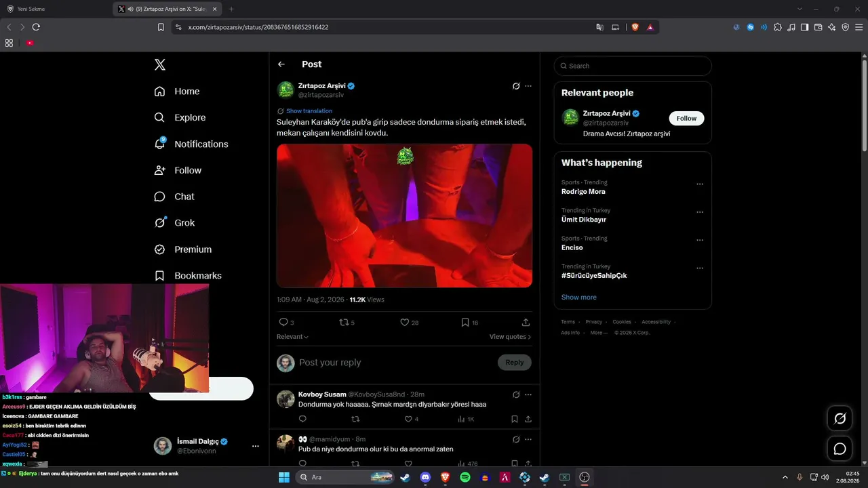Open Grok on Kovboy Susam's reply
Image resolution: width=868 pixels, height=488 pixels.
(516, 394)
